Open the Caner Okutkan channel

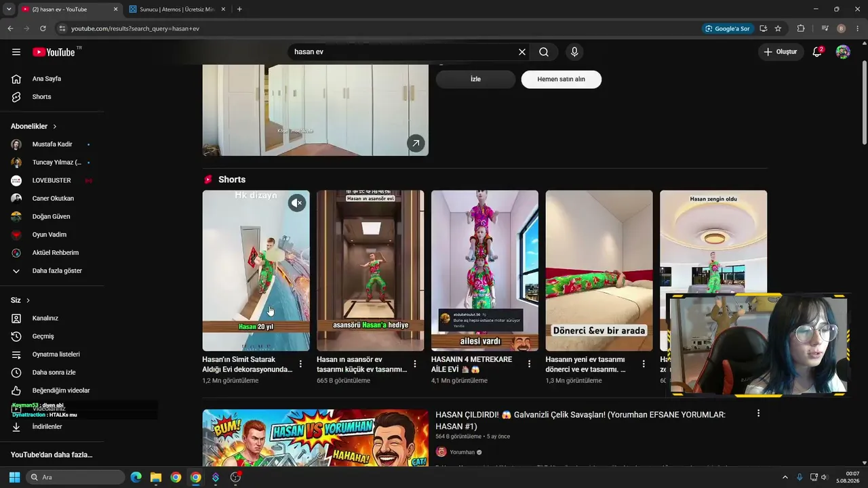pos(52,199)
